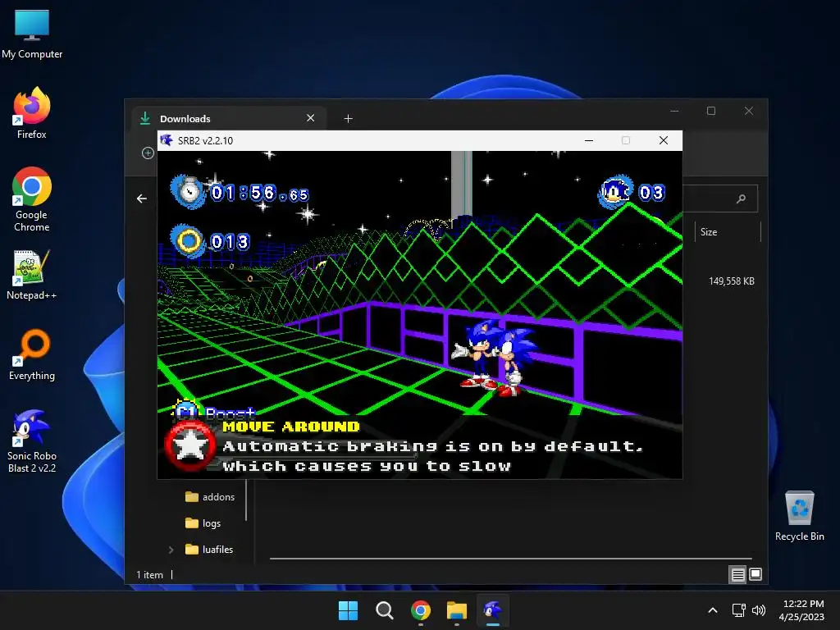Screen dimensions: 840x630
Task: Click the Sonic characters in the game
Action: (x=495, y=358)
